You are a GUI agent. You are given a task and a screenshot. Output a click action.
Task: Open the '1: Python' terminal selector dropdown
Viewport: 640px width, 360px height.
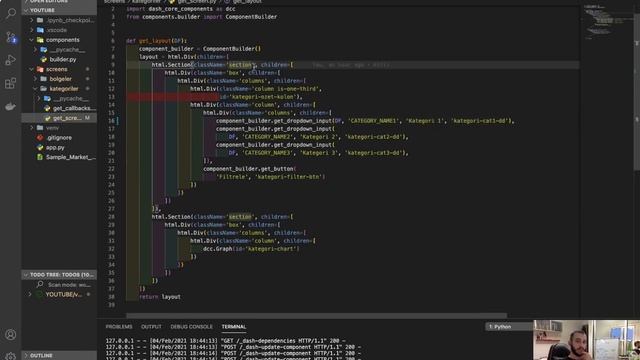click(509, 327)
